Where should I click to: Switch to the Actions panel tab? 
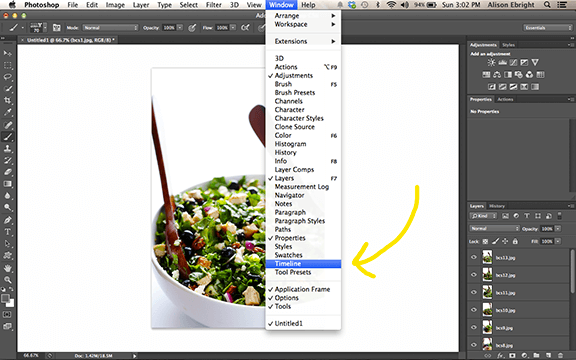point(505,99)
